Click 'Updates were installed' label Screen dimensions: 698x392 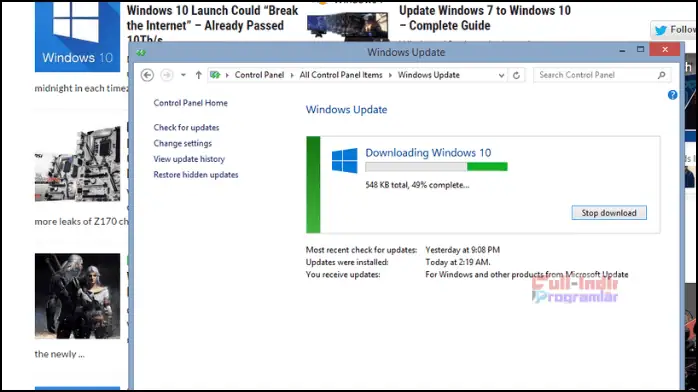coord(347,262)
